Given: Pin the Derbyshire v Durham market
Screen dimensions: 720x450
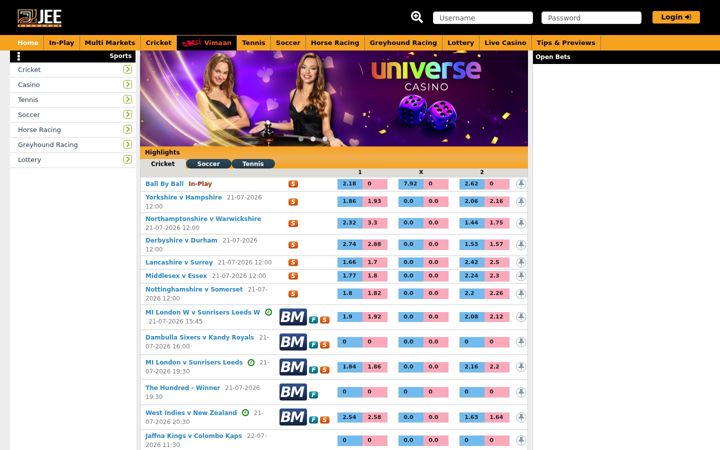Looking at the screenshot, I should click(x=521, y=245).
